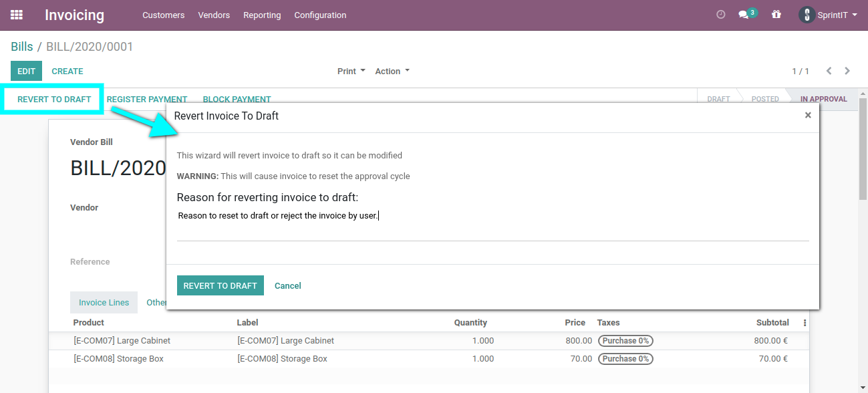Image resolution: width=868 pixels, height=393 pixels.
Task: Open the Customers menu
Action: tap(163, 15)
